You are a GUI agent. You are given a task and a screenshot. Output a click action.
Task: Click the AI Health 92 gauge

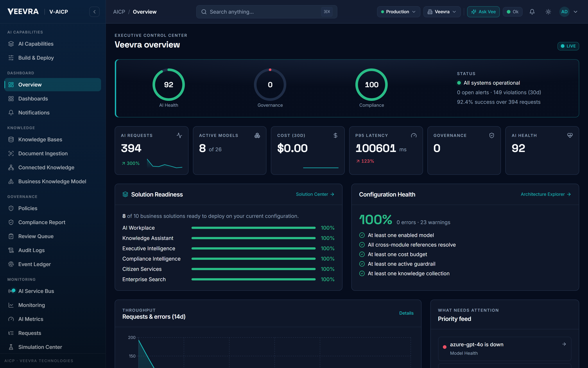tap(169, 85)
